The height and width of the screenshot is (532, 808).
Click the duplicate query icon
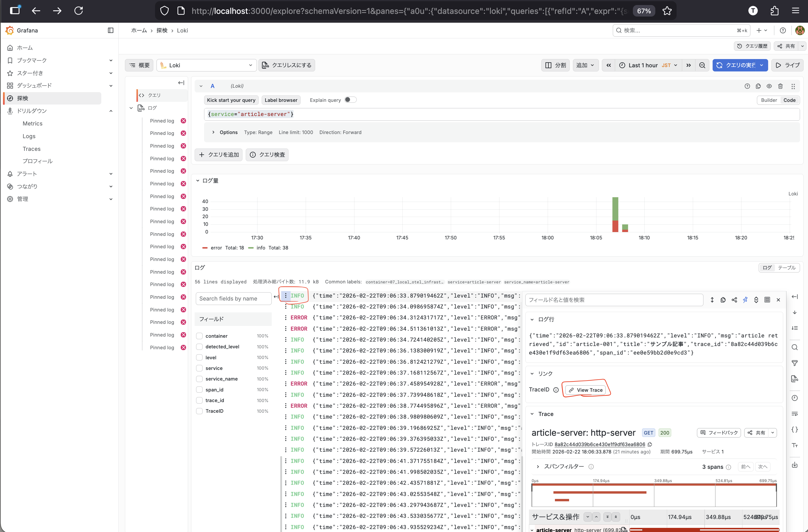[x=758, y=86]
